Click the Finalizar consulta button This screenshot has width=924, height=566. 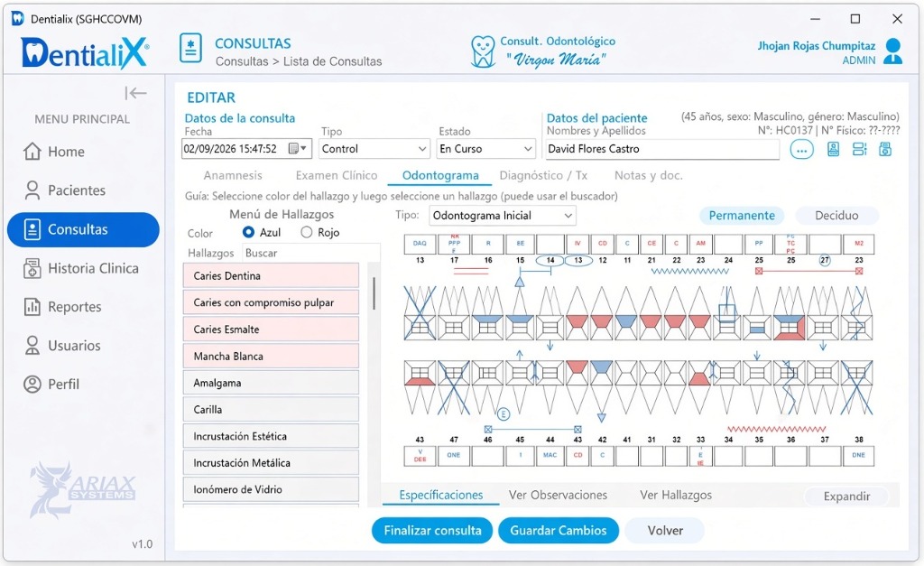click(432, 531)
